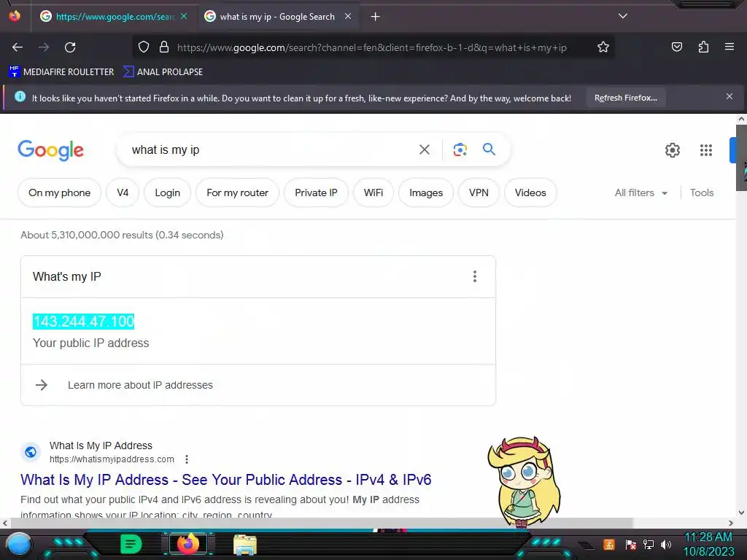Click the 'About 5,310,000,000 results' text

tap(122, 236)
